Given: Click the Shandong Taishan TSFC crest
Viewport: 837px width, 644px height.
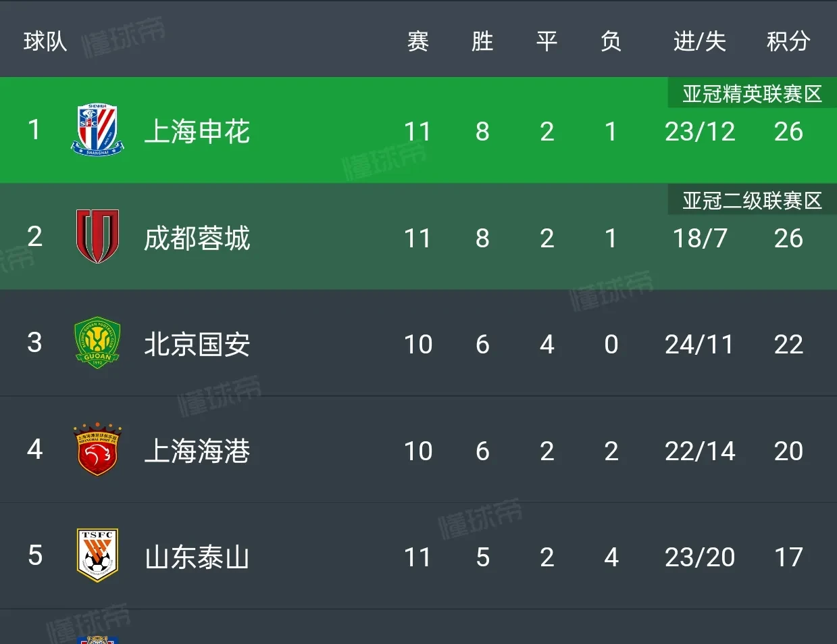Looking at the screenshot, I should [97, 555].
